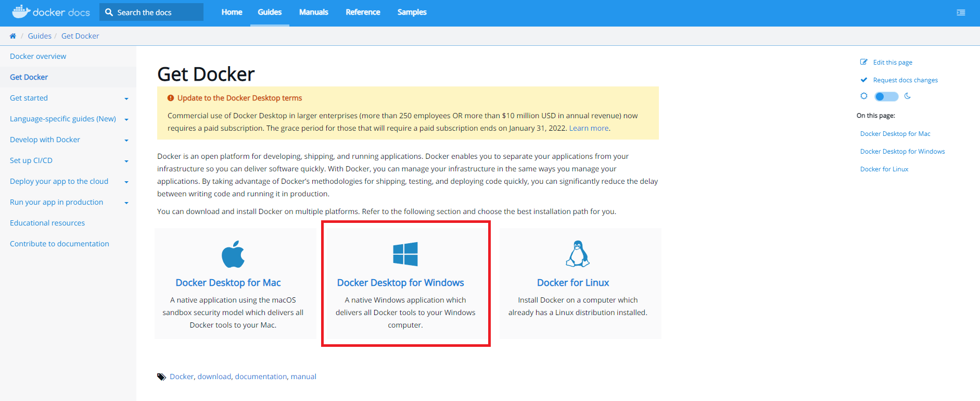980x401 pixels.
Task: Expand Language-specific guides arrow
Action: pos(126,119)
